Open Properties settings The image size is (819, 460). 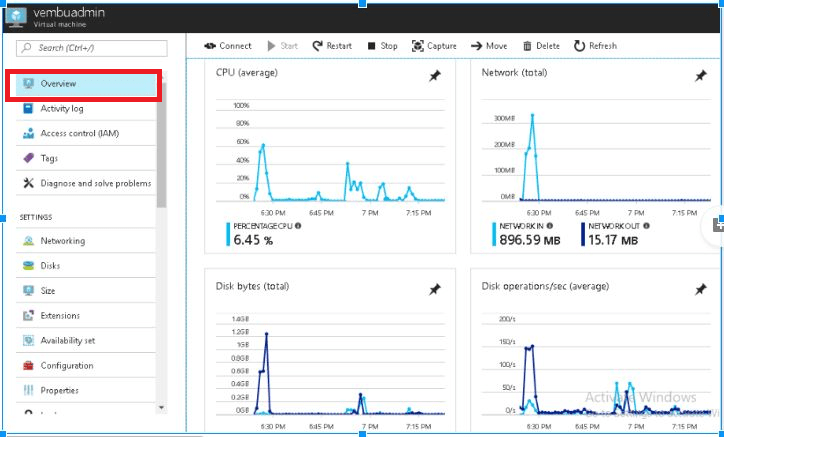coord(86,391)
